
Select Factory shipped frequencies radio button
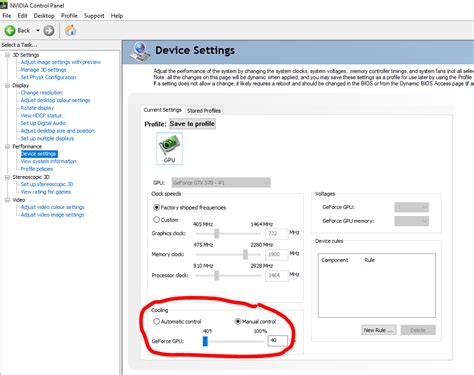156,207
